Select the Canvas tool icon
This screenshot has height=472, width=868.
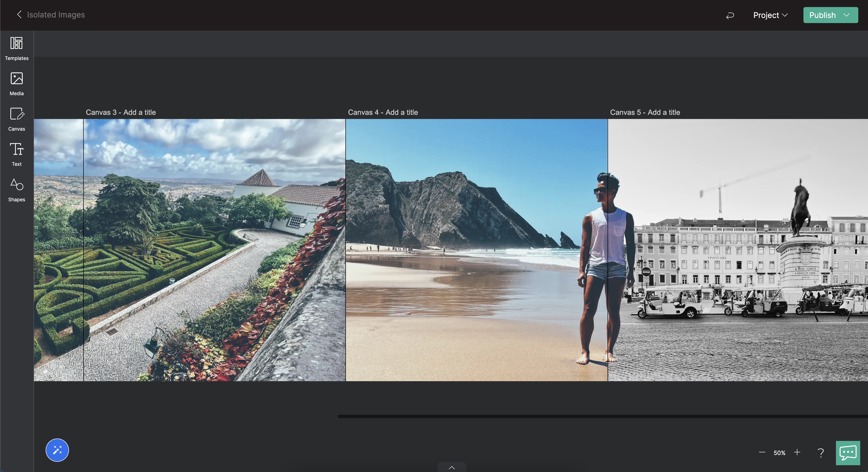[x=17, y=114]
